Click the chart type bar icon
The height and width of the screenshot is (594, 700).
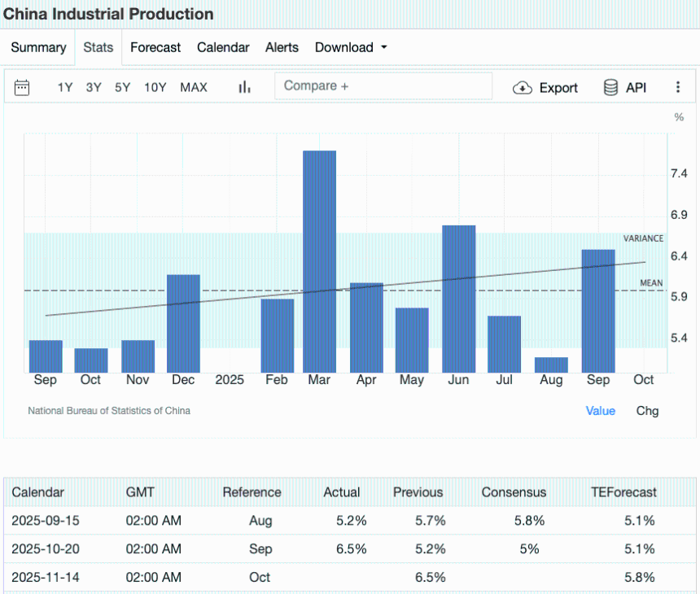244,88
